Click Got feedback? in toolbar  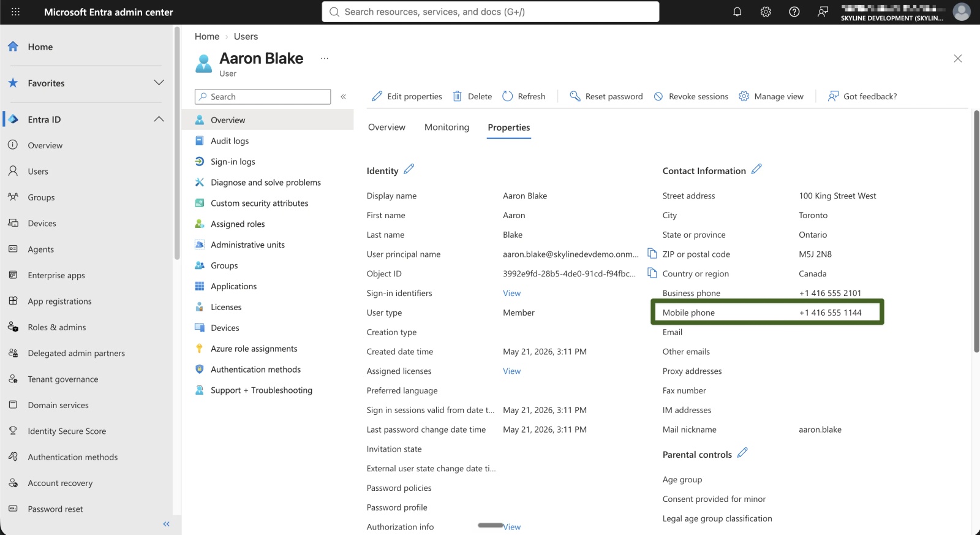click(862, 96)
